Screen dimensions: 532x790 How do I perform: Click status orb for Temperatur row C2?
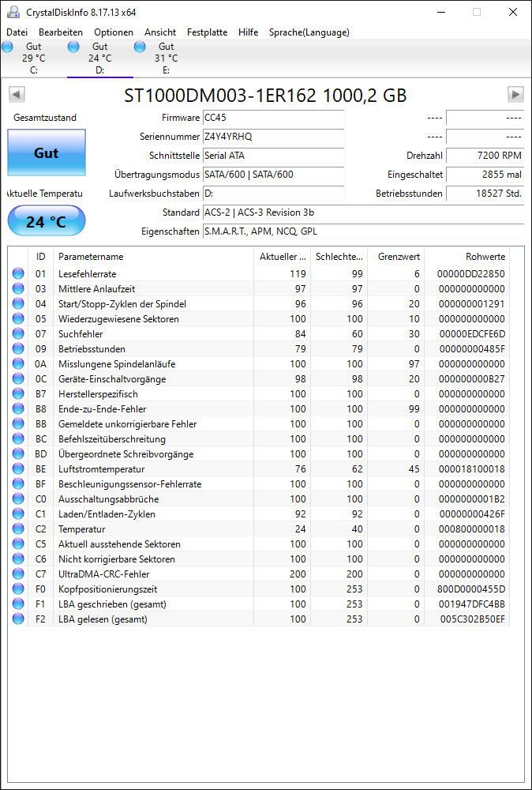point(18,529)
